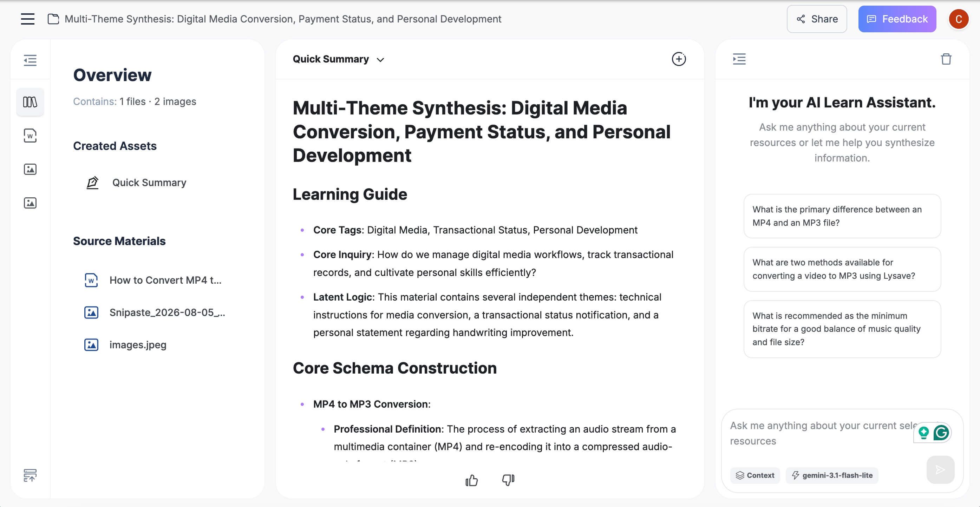Click the main Multi-Theme Synthesis document title

tap(482, 132)
